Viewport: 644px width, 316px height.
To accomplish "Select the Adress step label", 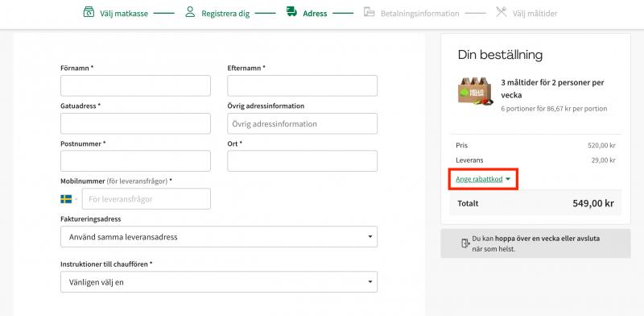I will click(x=315, y=14).
